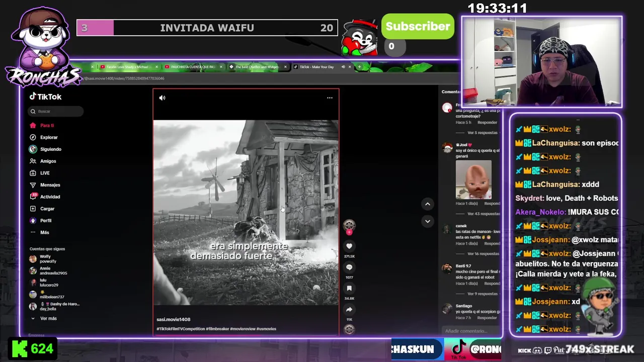Click #usmovies hashtag

pos(267,329)
